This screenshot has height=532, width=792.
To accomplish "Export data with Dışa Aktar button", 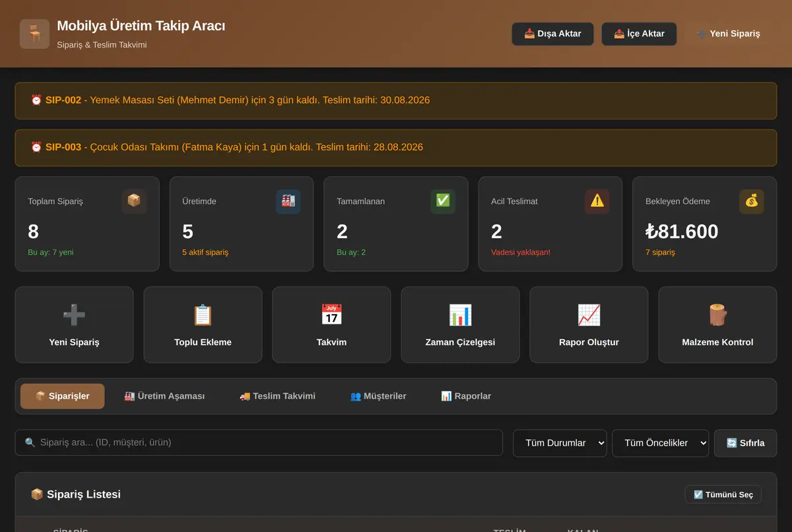I will (x=552, y=34).
